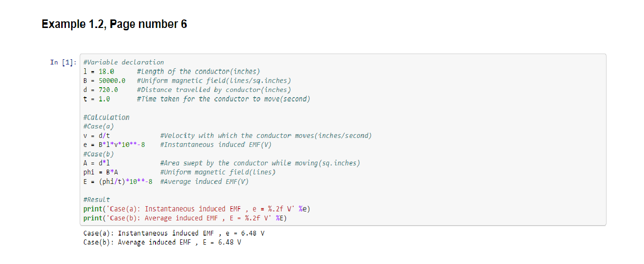The height and width of the screenshot is (264, 644).
Task: Click the Example 1.2 heading
Action: (114, 24)
